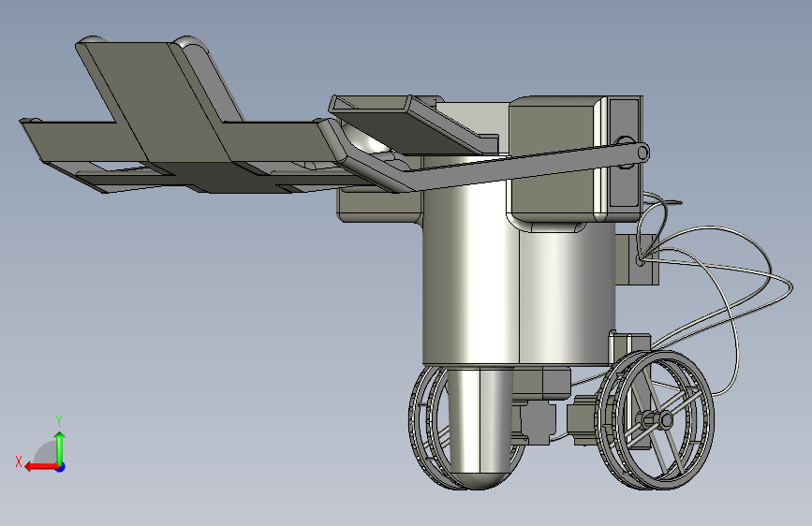
Task: Click the red X axis arrow of the triad
Action: pos(40,467)
